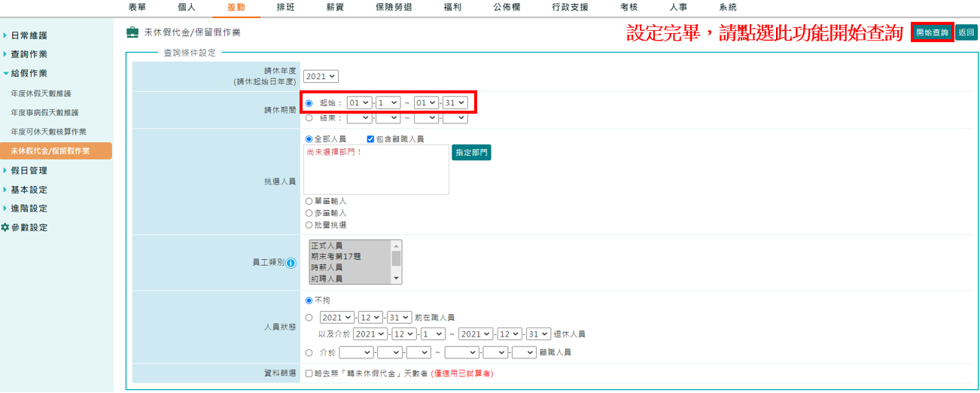Image resolution: width=980 pixels, height=393 pixels.
Task: Select the 介於…離職人員 radio button
Action: (309, 352)
